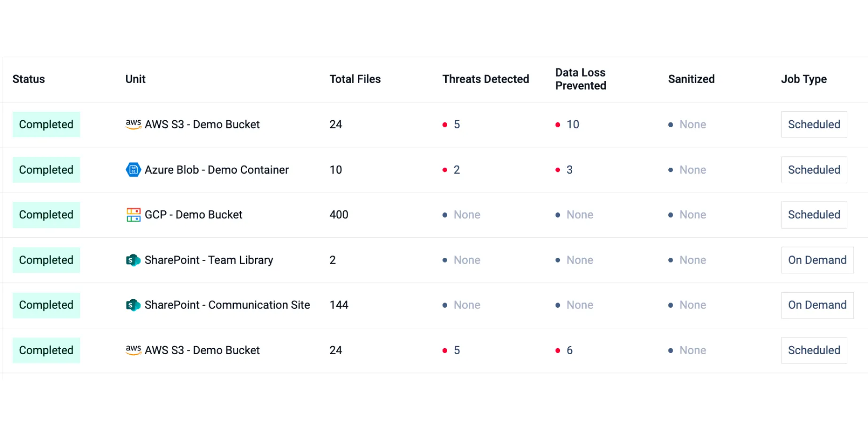
Task: Click the GCP bucket icon
Action: [133, 215]
